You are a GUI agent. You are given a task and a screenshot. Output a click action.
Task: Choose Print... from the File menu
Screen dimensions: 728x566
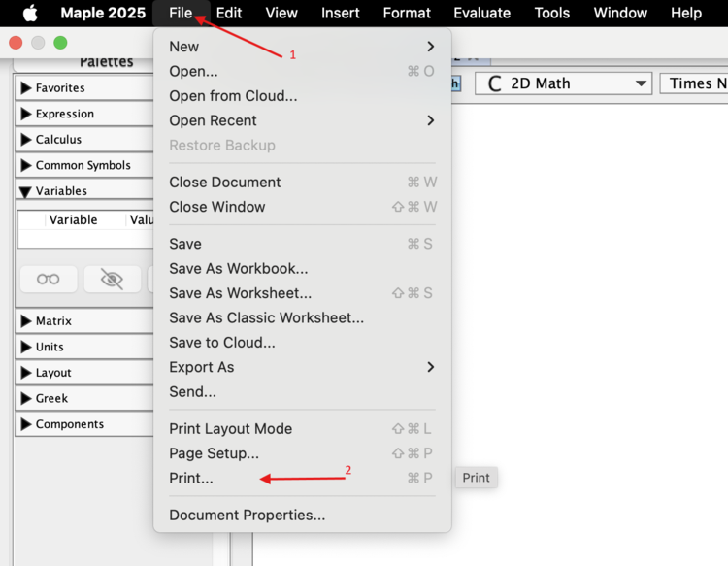point(191,478)
